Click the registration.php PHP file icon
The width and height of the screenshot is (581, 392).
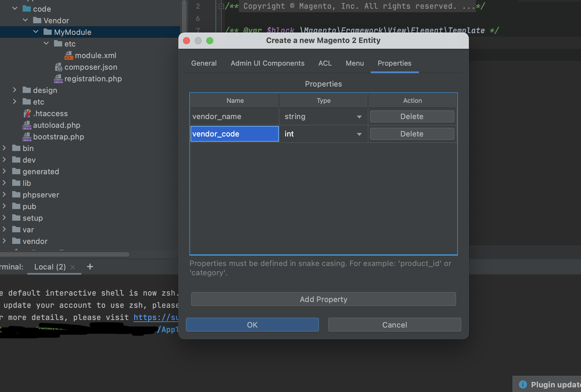coord(58,79)
